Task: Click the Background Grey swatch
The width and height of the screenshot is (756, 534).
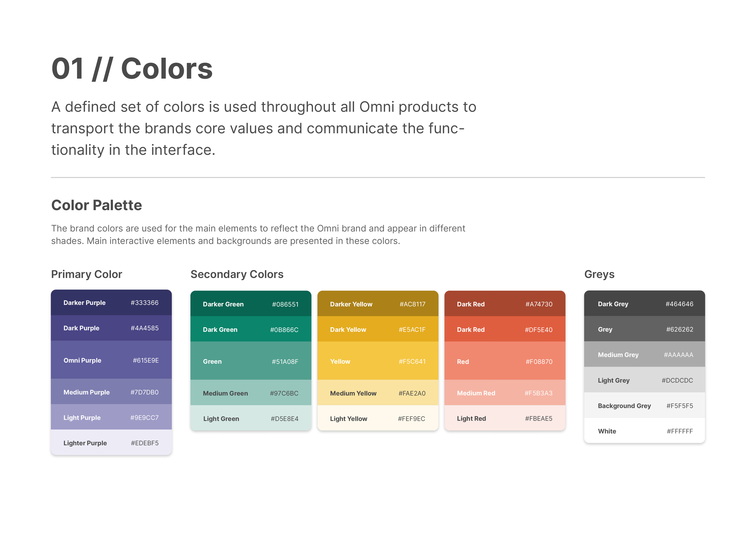Action: pyautogui.click(x=645, y=405)
